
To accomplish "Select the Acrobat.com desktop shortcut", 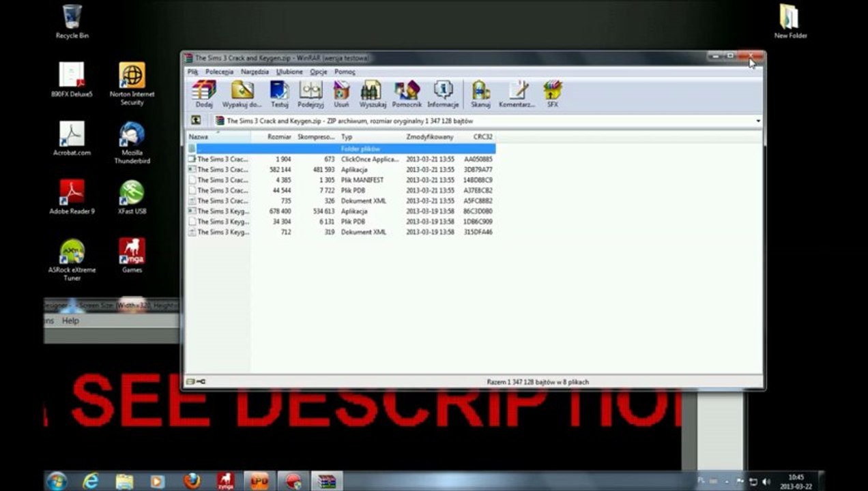I will [72, 138].
